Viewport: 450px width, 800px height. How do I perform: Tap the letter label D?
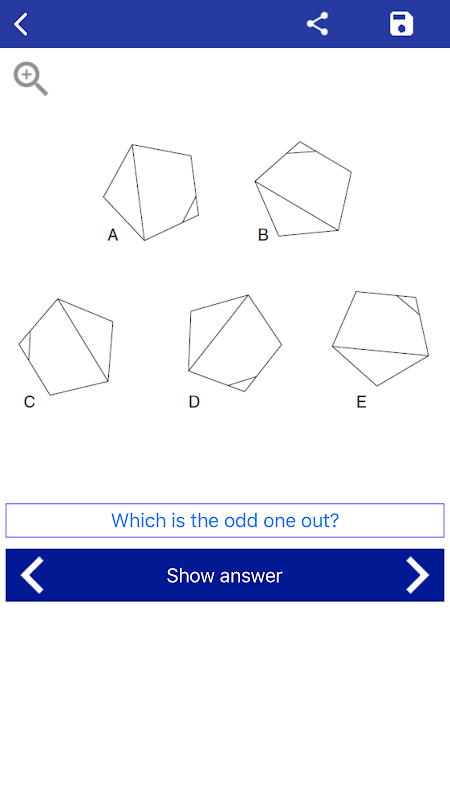[194, 402]
